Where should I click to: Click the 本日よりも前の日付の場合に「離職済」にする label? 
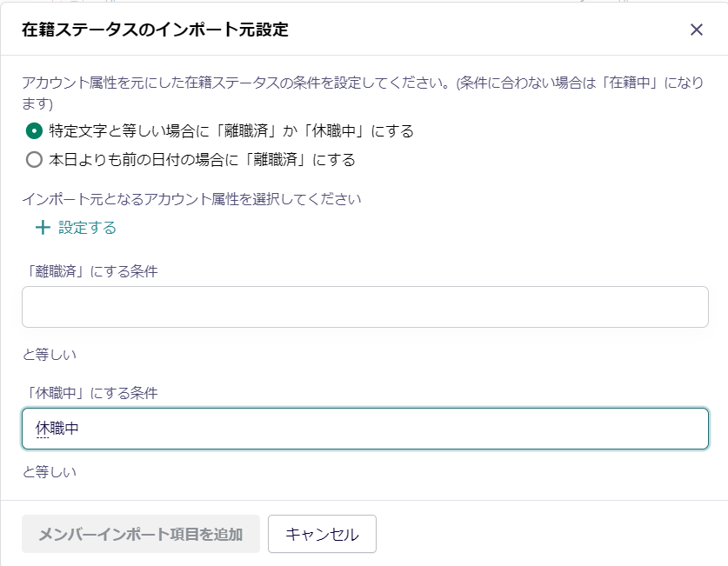click(202, 160)
